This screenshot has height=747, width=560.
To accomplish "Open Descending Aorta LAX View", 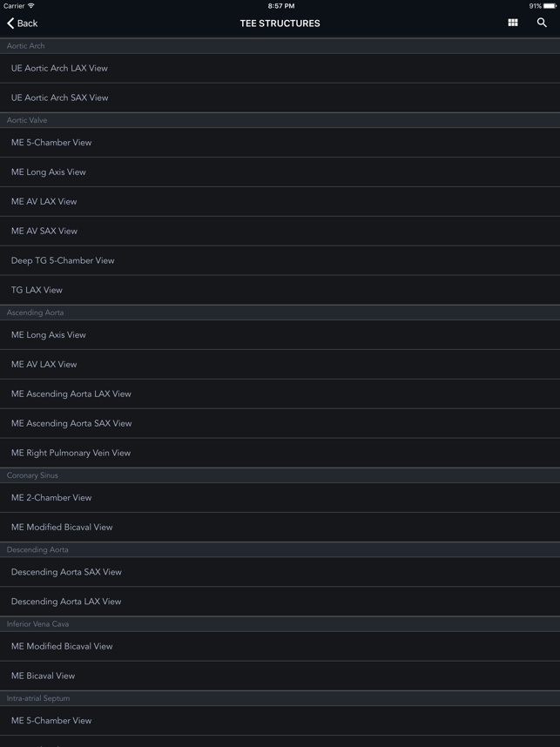I will pos(66,602).
